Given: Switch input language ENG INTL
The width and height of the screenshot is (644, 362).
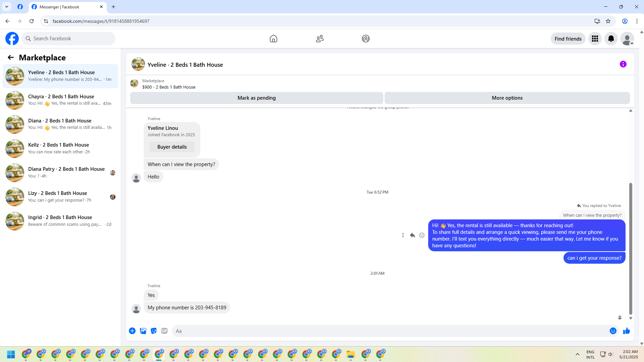Looking at the screenshot, I should click(590, 354).
